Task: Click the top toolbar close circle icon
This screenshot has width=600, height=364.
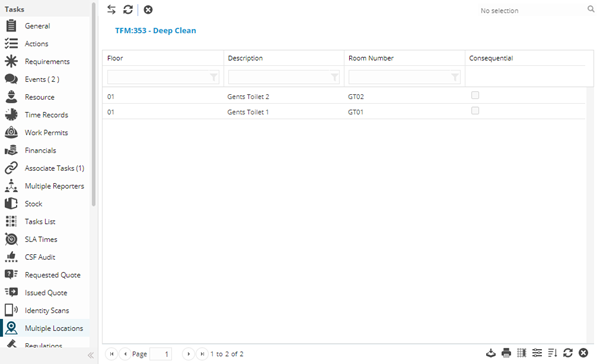Action: (x=148, y=10)
